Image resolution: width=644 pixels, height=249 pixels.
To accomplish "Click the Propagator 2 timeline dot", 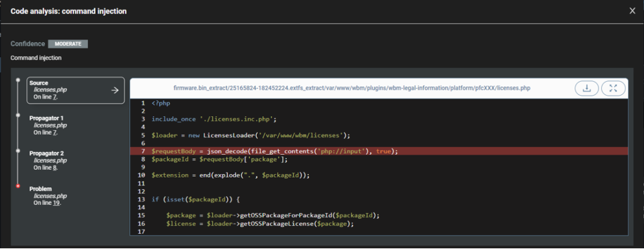I will (x=18, y=151).
